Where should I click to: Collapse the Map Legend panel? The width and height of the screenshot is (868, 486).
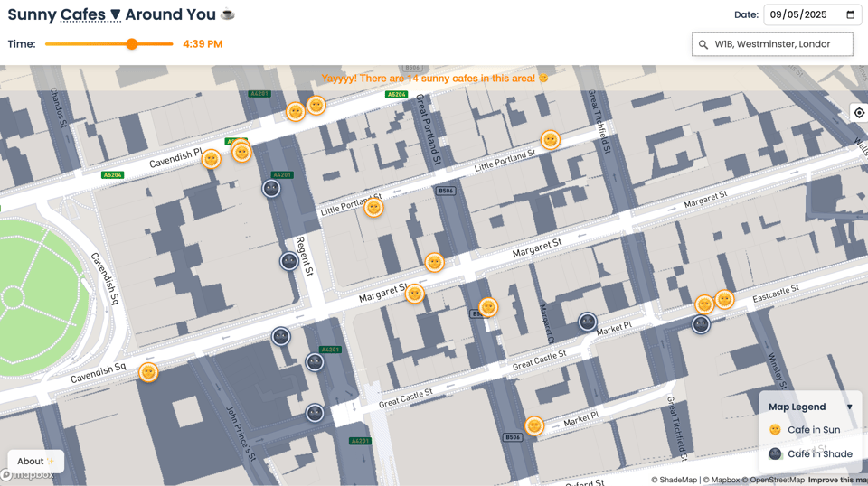click(849, 407)
